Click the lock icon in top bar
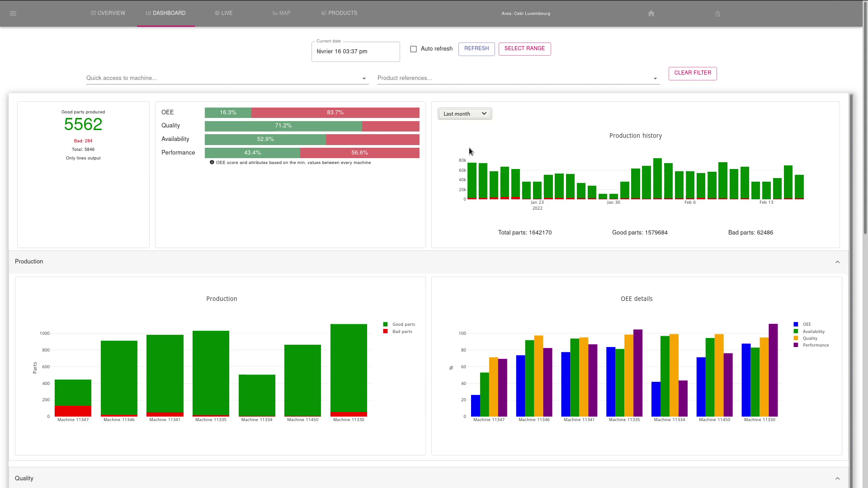Viewport: 868px width, 488px height. pyautogui.click(x=717, y=14)
